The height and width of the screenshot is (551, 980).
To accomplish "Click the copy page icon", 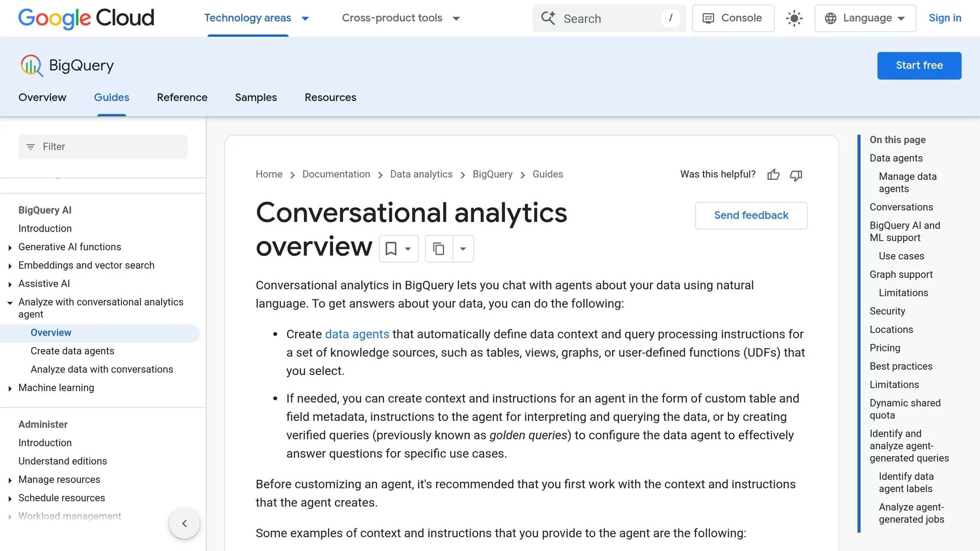I will click(438, 249).
